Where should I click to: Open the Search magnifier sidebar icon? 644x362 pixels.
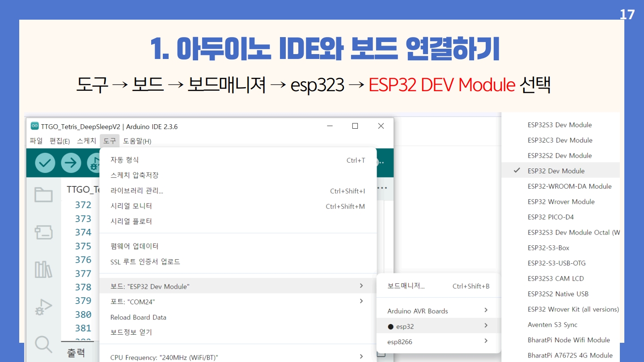(43, 344)
